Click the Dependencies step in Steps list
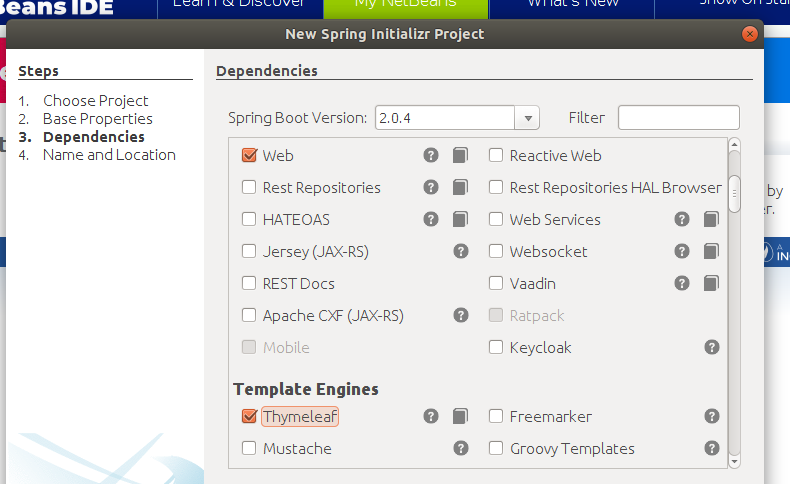 (94, 137)
